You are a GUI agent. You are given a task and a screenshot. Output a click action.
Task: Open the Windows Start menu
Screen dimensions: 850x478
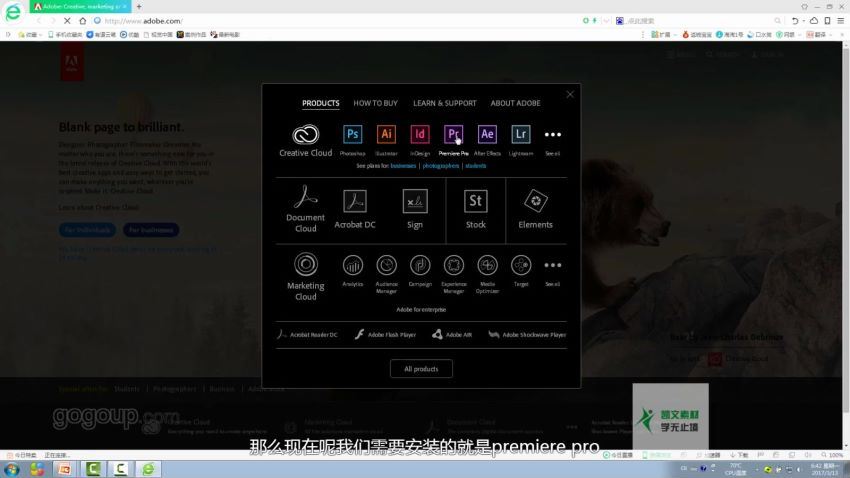pyautogui.click(x=11, y=469)
